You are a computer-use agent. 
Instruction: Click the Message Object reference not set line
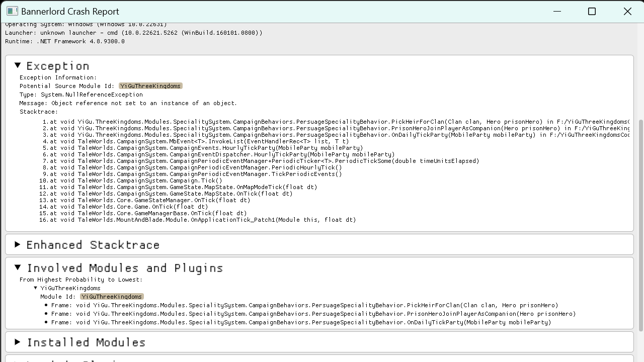click(128, 103)
